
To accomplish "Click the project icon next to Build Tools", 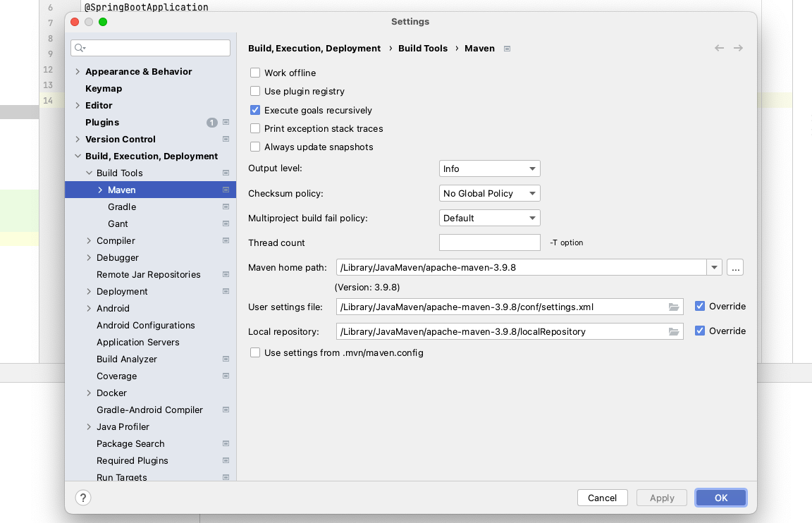I will (226, 173).
